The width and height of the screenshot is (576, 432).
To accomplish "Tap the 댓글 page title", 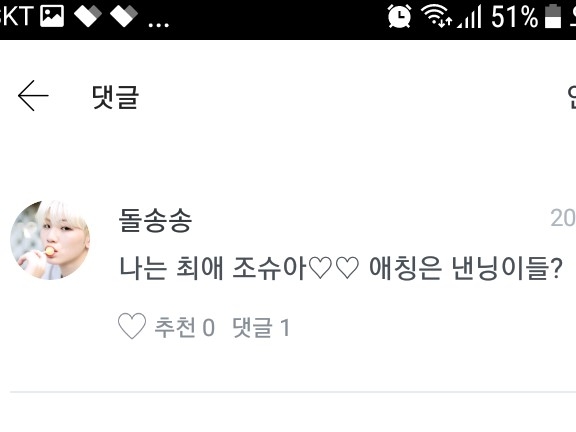I will click(115, 97).
